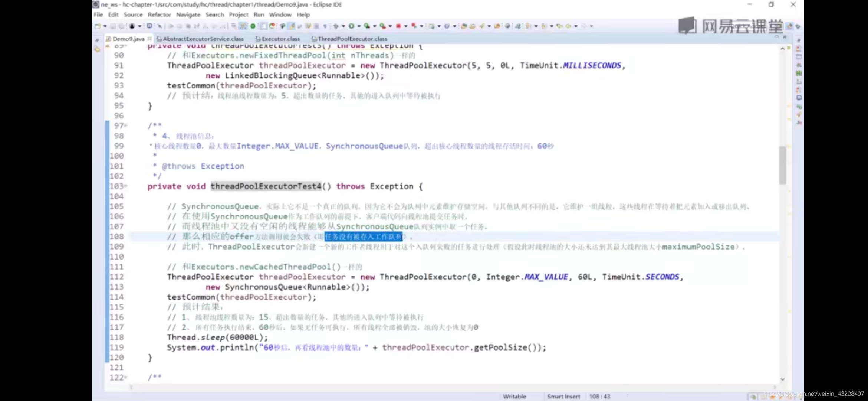Collapse the comment fold at line 122
Viewport: 868px width, 401px height.
126,377
